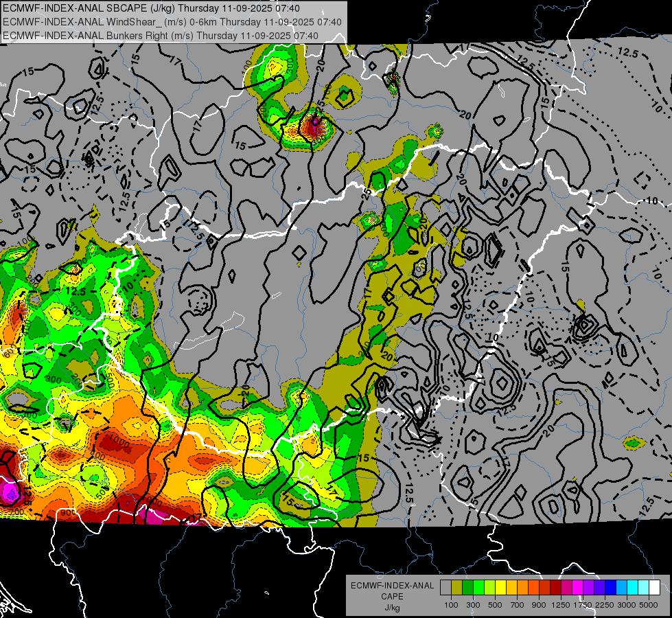This screenshot has height=618, width=672.
Task: Click the 900 tick label in legend
Action: [x=539, y=605]
